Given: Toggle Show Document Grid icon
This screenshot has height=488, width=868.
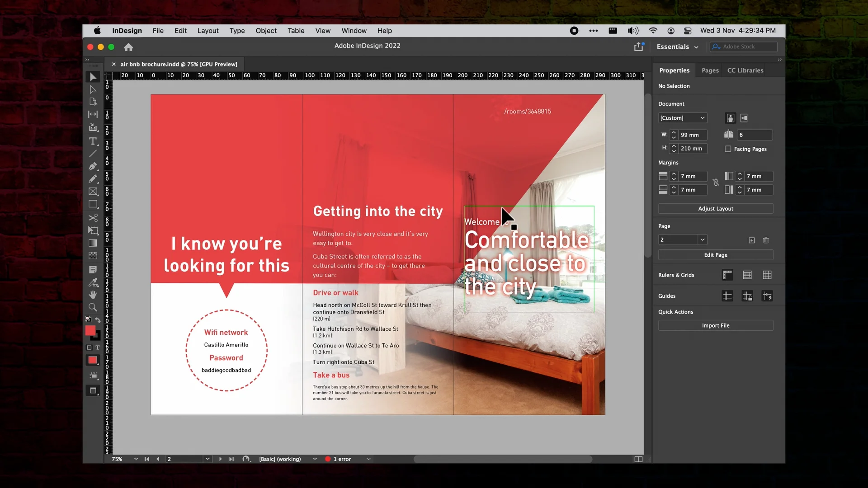Looking at the screenshot, I should click(x=767, y=275).
